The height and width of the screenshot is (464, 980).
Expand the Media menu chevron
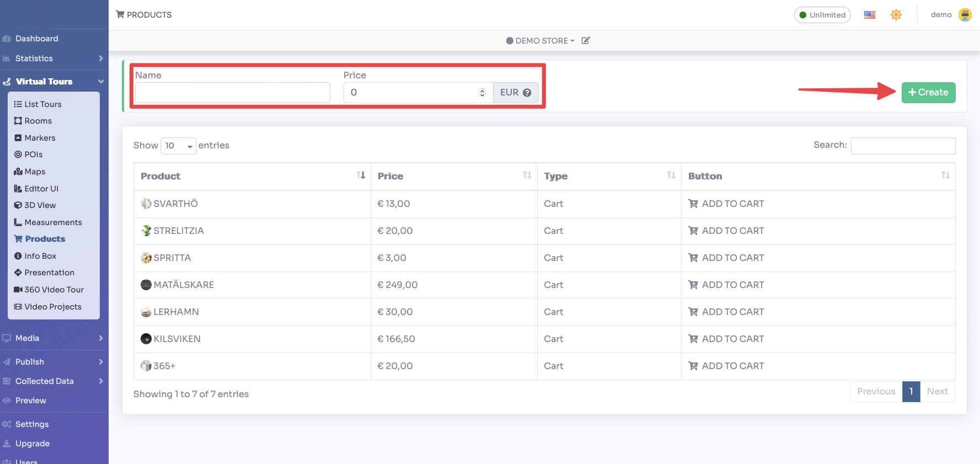click(x=101, y=338)
